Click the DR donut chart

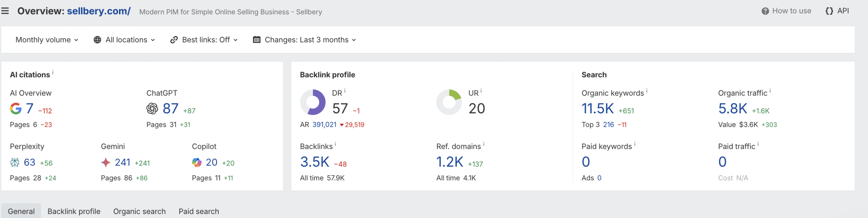coord(313,102)
